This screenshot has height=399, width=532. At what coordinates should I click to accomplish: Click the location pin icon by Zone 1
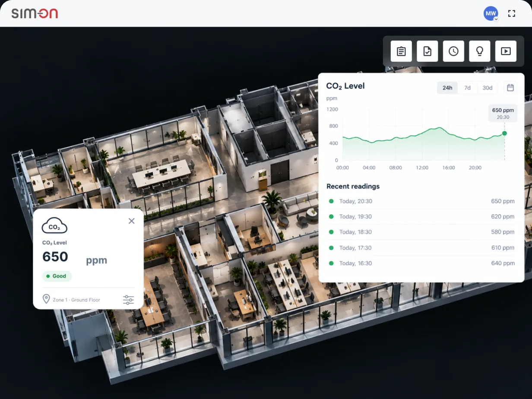(x=46, y=299)
